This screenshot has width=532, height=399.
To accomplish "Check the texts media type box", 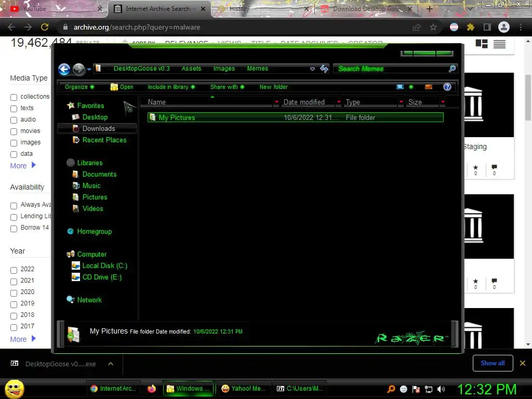I will (x=14, y=109).
